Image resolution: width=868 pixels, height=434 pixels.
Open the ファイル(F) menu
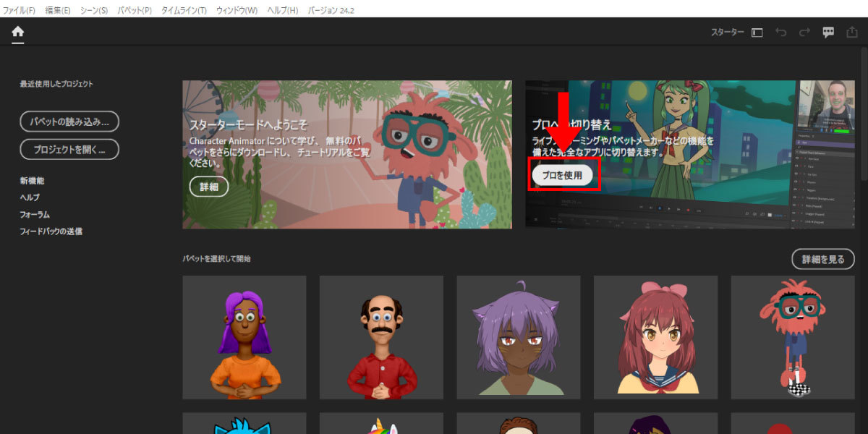[x=19, y=11]
